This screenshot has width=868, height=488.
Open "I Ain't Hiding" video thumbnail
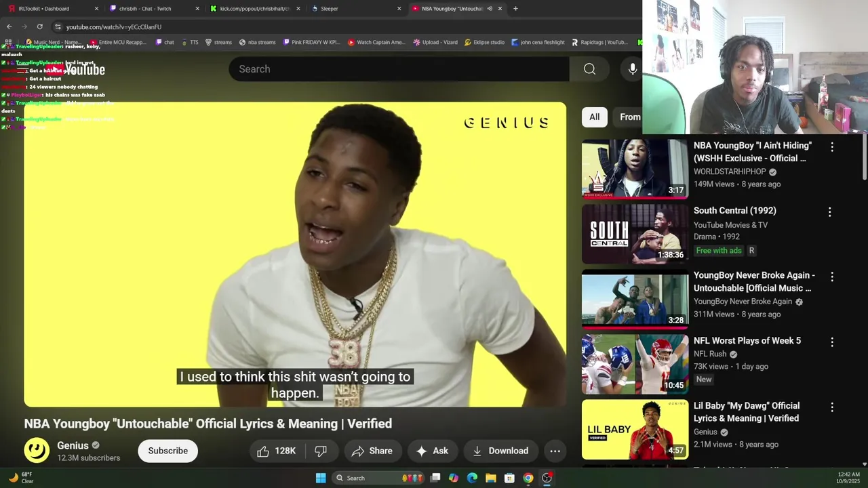635,169
